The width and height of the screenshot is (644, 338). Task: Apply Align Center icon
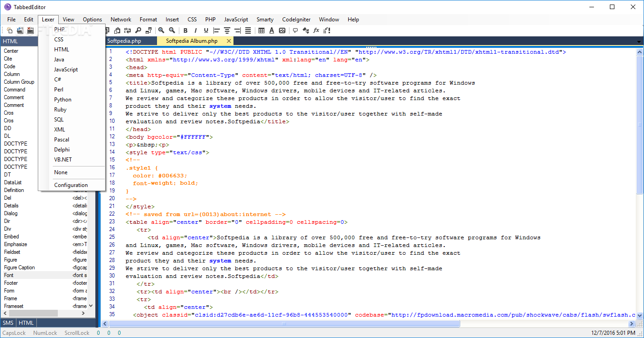click(x=227, y=30)
